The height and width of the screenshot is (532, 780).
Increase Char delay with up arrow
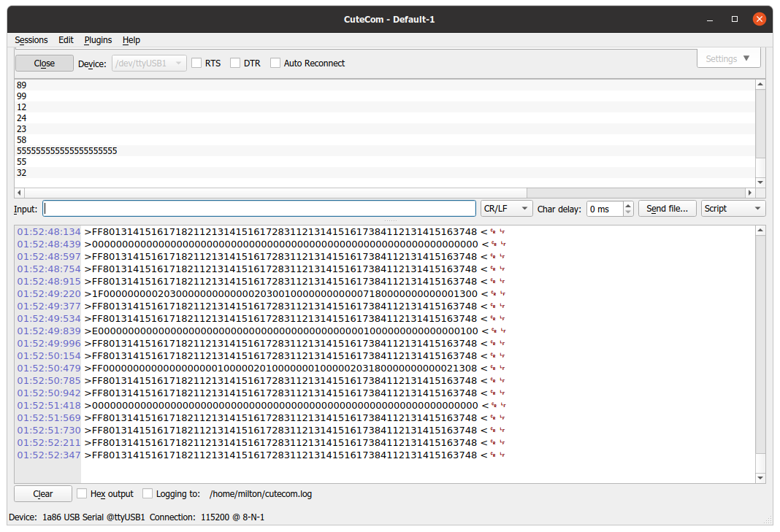[x=628, y=205]
